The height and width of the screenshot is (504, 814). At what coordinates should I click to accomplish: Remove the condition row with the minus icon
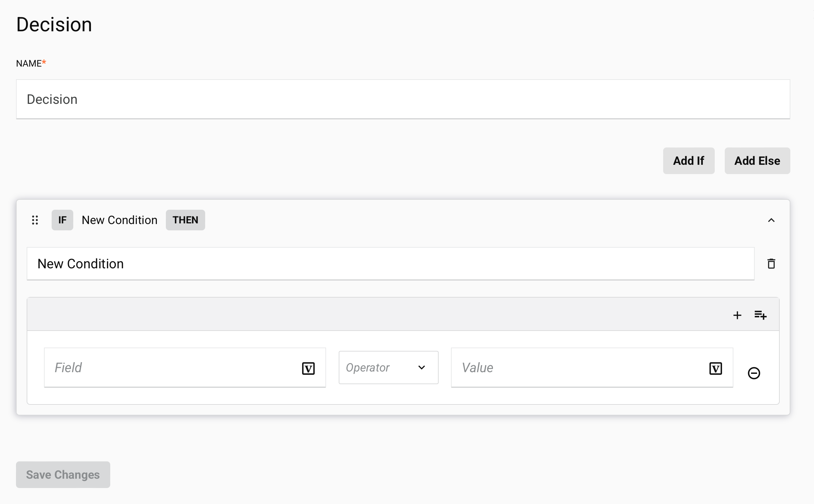(754, 373)
